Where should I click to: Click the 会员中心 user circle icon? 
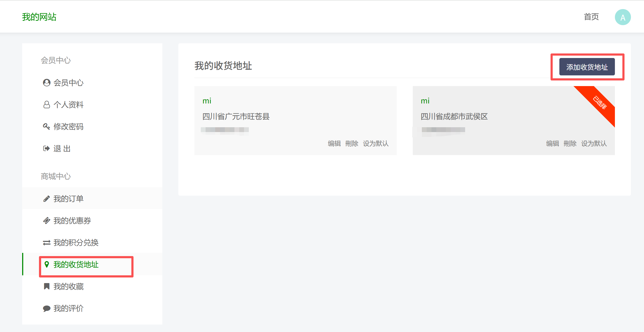click(x=47, y=83)
